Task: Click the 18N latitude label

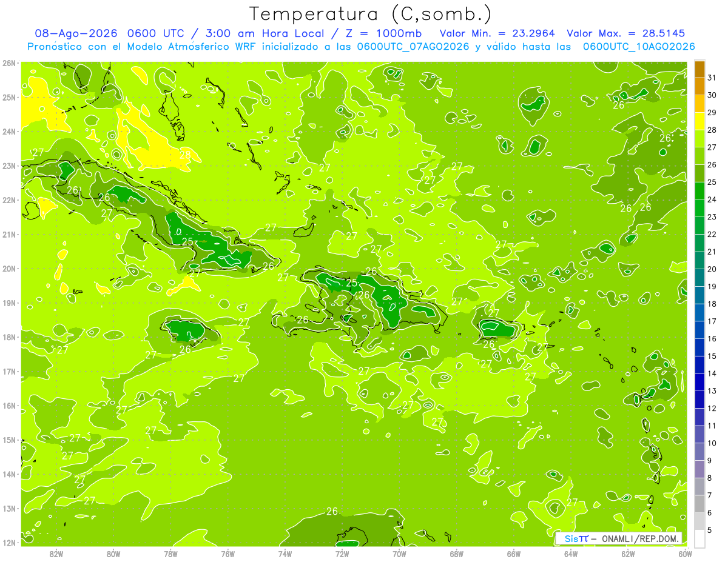Action: (9, 337)
